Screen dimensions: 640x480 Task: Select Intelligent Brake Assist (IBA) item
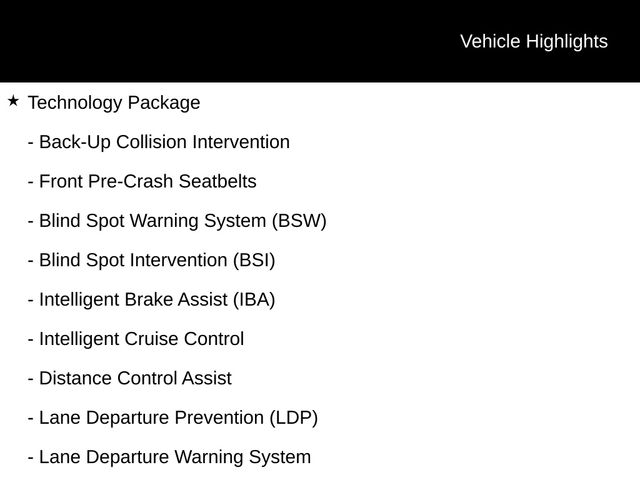coord(151,300)
